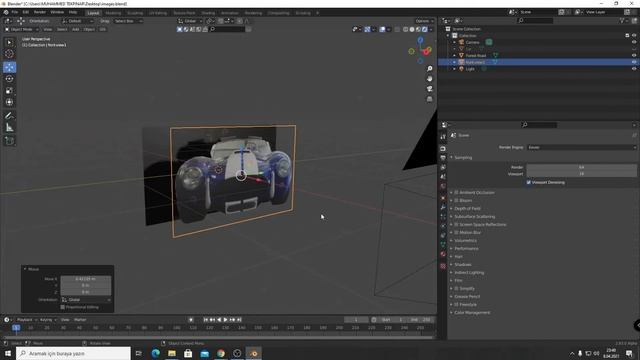Open the World properties tab icon

tap(443, 187)
